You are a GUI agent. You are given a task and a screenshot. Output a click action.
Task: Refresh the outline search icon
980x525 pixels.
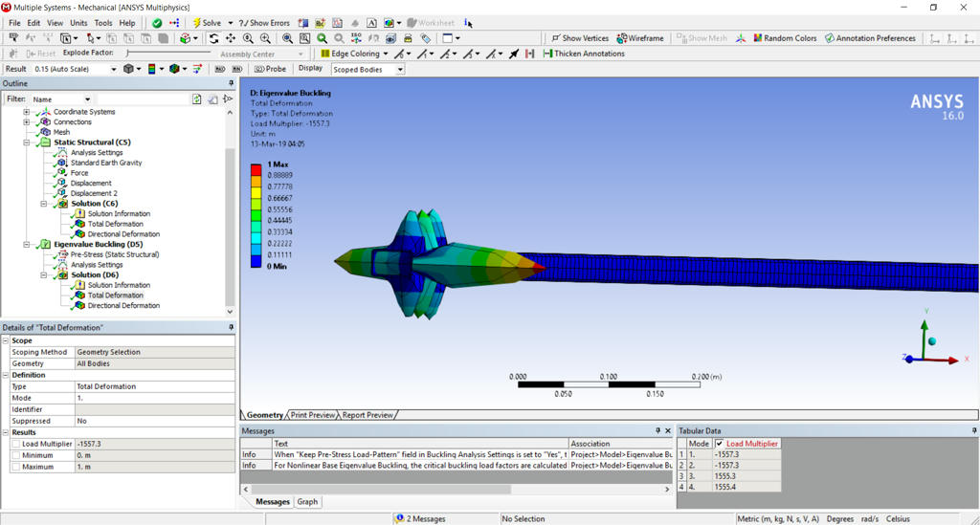[x=197, y=99]
